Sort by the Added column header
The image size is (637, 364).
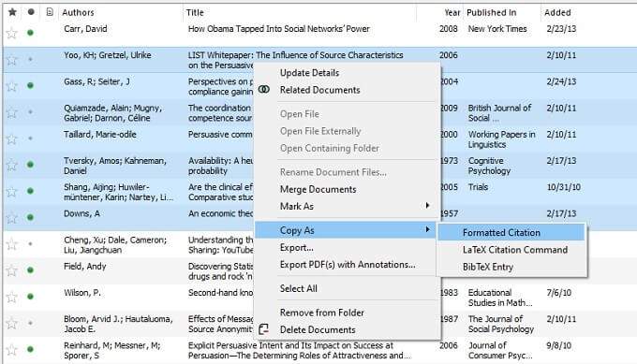[557, 12]
